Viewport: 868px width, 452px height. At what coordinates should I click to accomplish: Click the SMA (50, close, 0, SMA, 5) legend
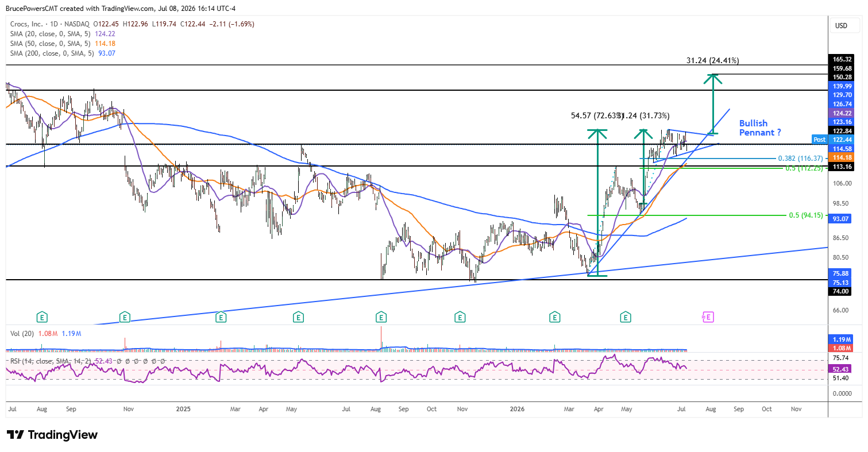coord(52,43)
